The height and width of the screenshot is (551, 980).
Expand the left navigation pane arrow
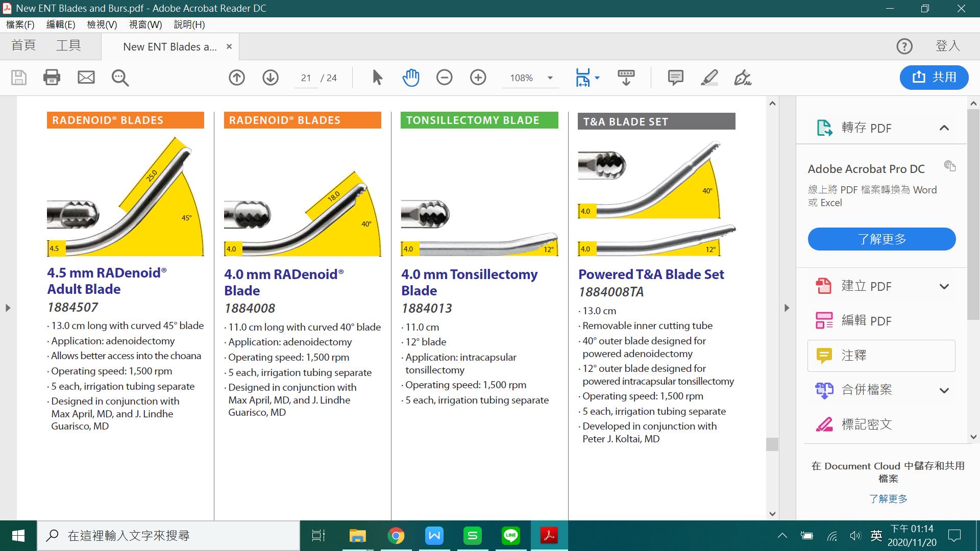(8, 308)
